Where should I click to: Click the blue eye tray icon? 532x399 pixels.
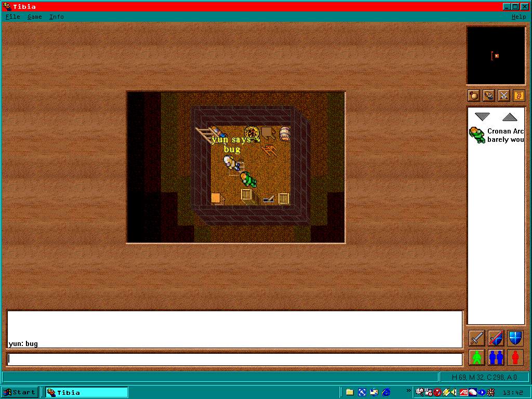[x=482, y=393]
